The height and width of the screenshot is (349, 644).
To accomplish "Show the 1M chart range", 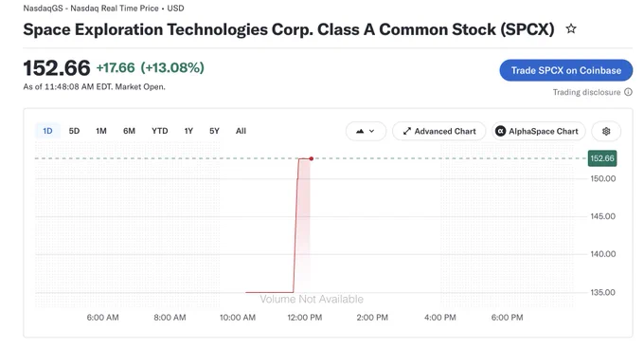I will pyautogui.click(x=101, y=131).
